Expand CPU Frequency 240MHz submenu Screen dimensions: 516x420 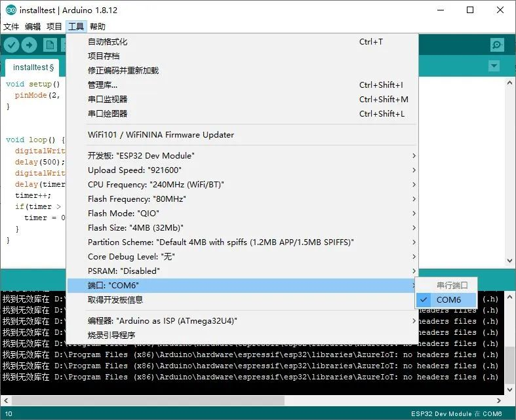tap(242, 185)
